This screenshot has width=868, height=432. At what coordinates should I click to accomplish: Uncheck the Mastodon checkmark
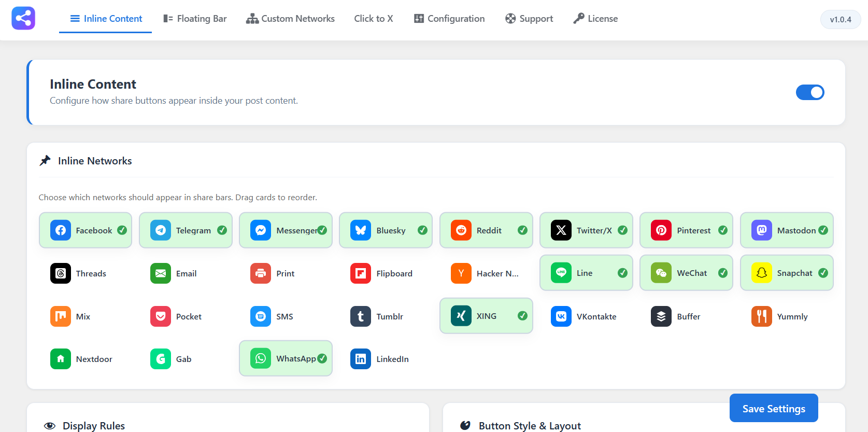pos(823,230)
